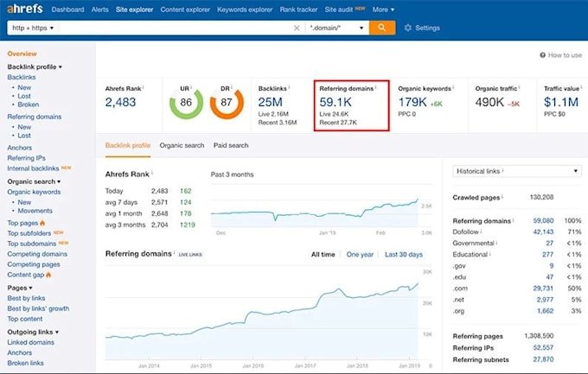Click the flame icon next to Top pages

42,223
